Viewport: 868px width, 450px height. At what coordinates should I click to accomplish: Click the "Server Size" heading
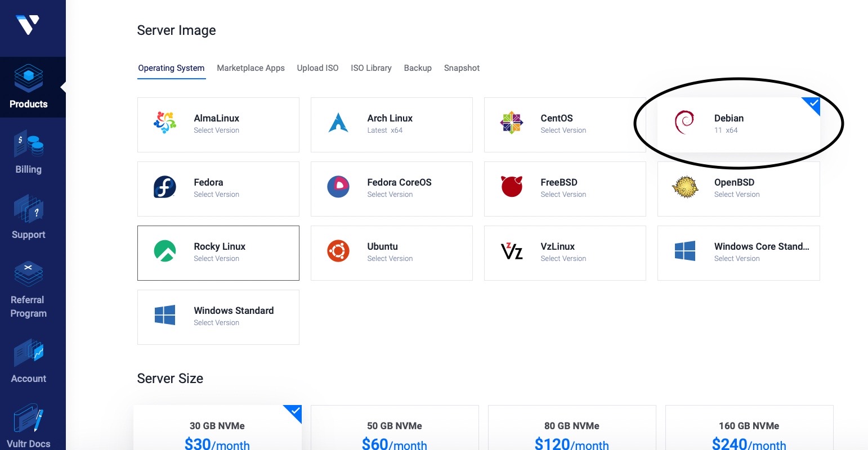click(x=170, y=379)
